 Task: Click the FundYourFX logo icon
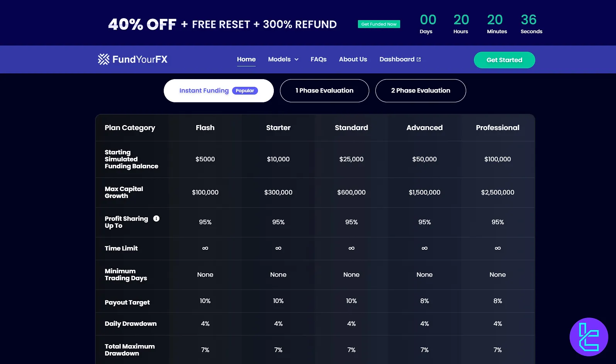104,59
